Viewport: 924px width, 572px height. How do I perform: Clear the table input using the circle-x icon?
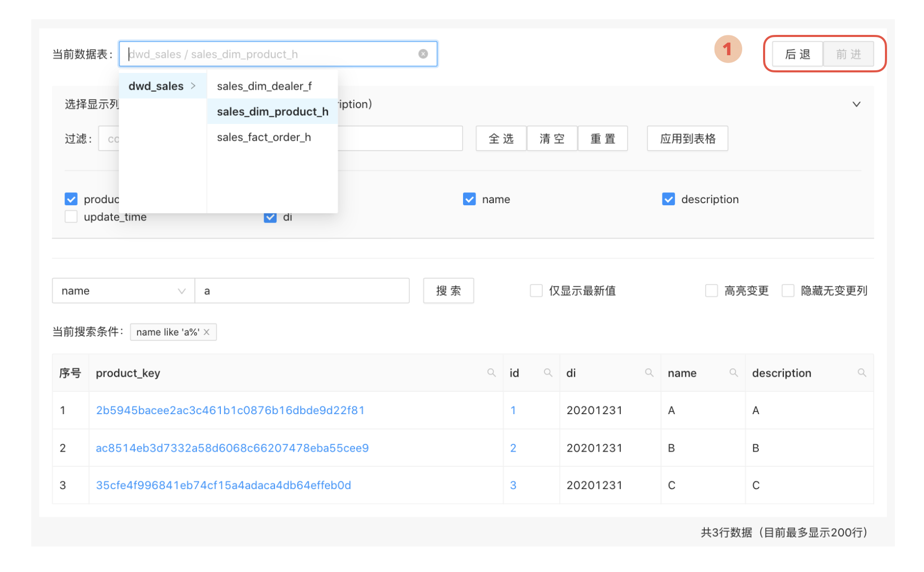click(x=422, y=54)
